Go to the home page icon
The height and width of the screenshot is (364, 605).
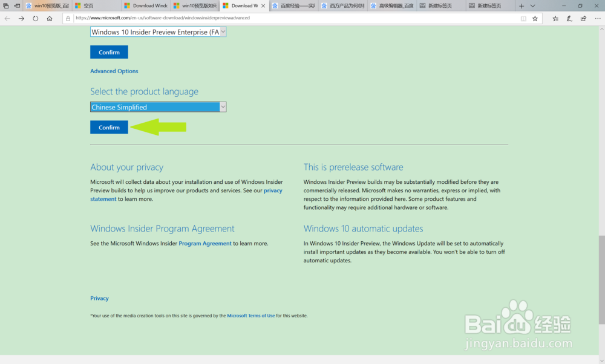50,19
